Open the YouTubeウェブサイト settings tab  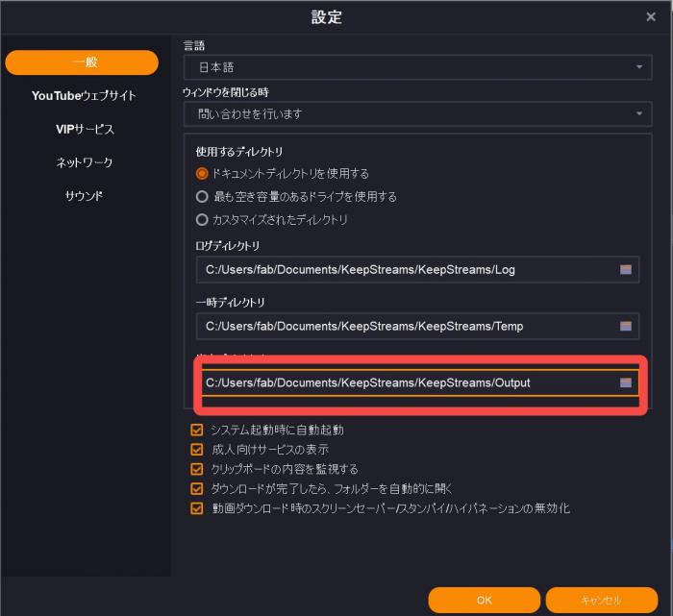[84, 96]
